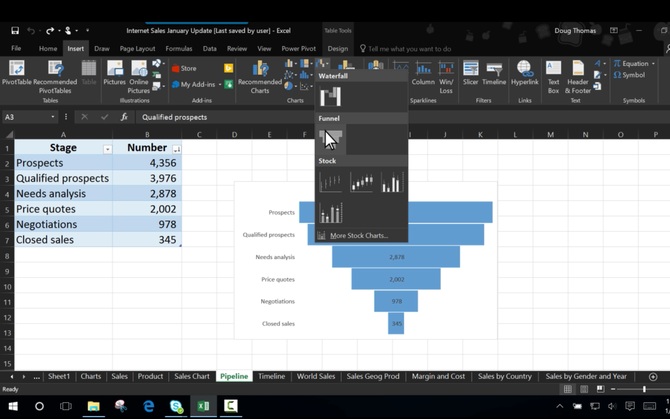Insert a Slicer from the Filters group

(x=470, y=75)
